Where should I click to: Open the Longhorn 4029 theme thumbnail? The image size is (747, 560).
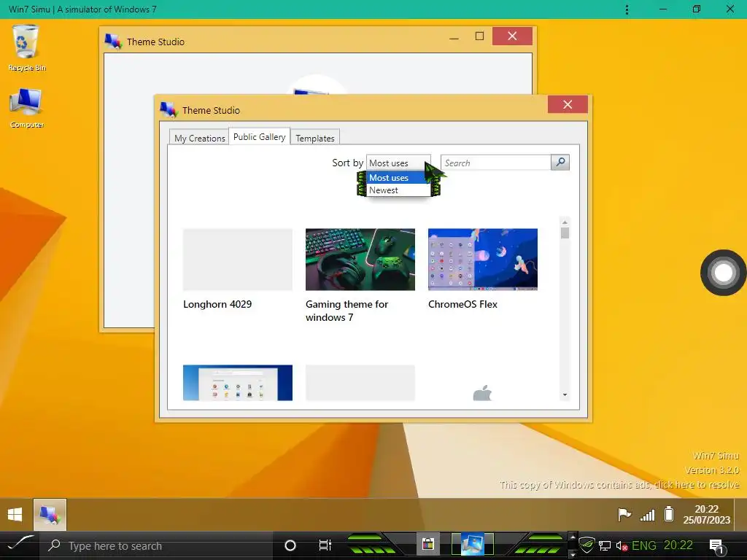tap(238, 260)
